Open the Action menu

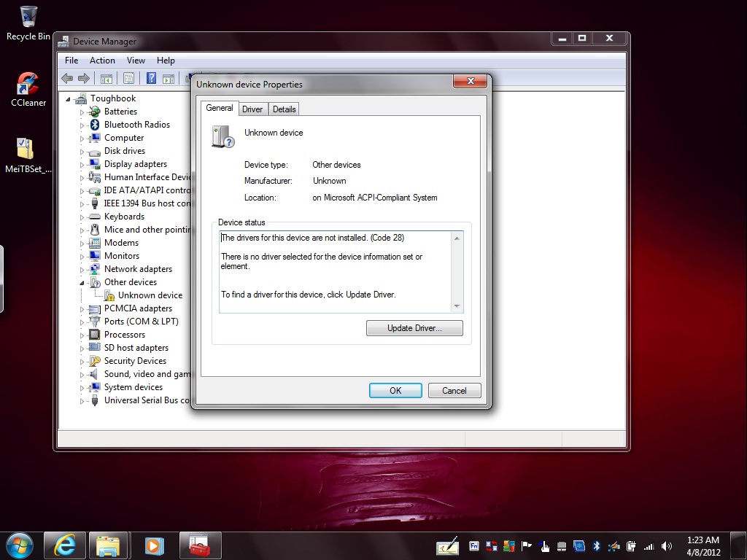[x=102, y=61]
